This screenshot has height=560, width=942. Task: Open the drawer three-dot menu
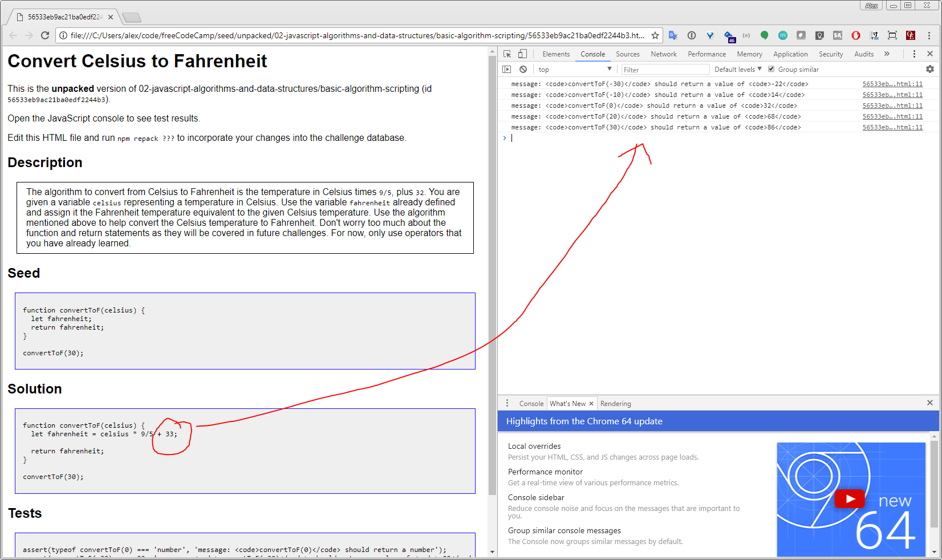[x=507, y=403]
